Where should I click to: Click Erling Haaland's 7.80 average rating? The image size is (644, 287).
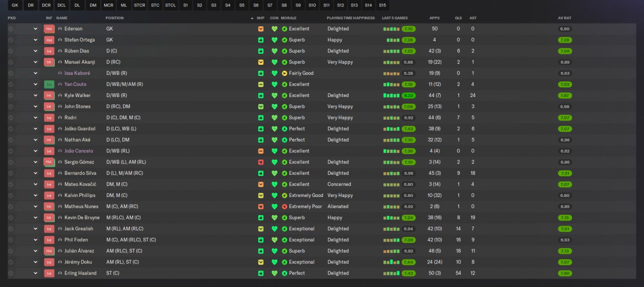[565, 273]
